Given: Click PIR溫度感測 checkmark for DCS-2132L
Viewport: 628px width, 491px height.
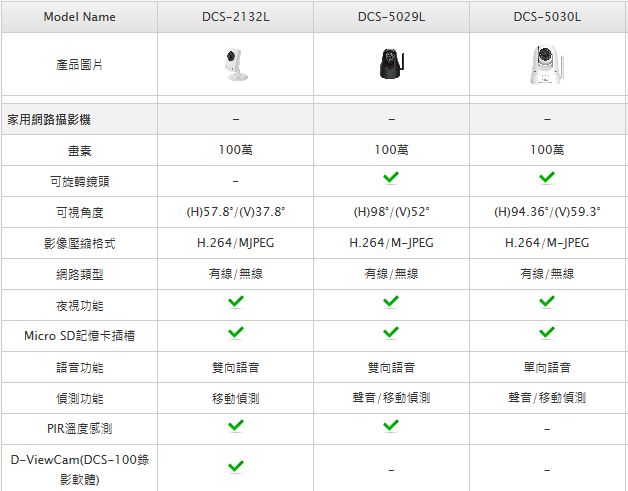Looking at the screenshot, I should tap(236, 425).
